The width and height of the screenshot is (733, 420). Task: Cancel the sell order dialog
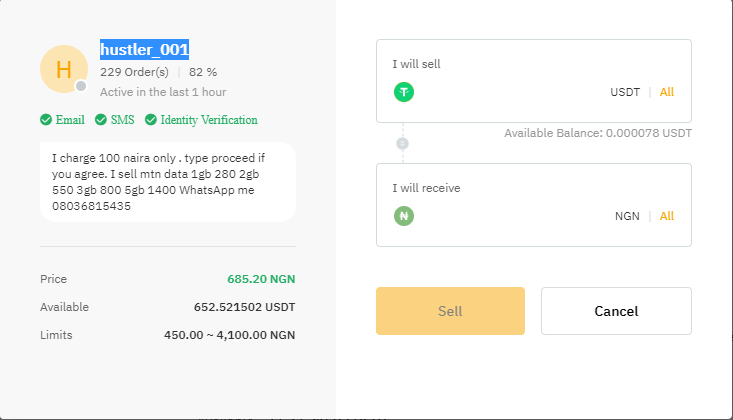pos(616,311)
